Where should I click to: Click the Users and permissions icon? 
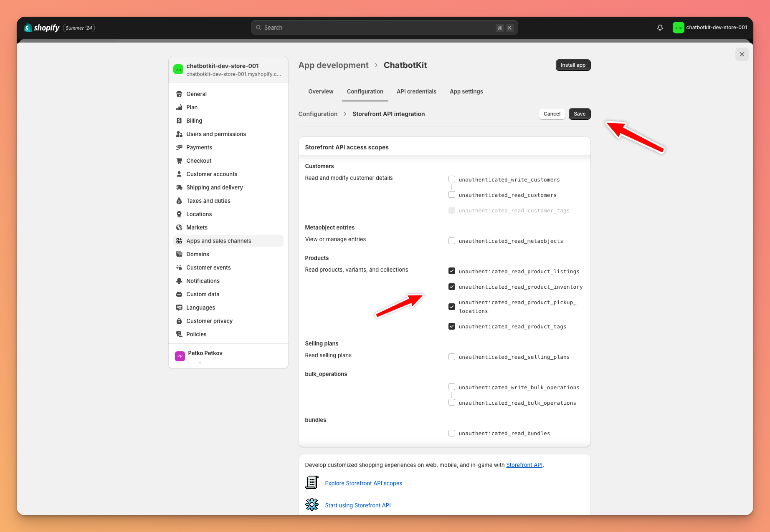[179, 134]
